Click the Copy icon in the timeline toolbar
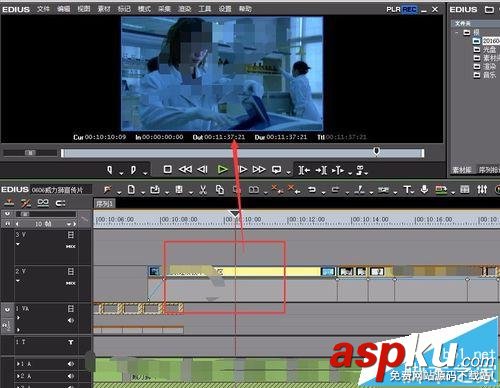The image size is (500, 388). coord(220,190)
